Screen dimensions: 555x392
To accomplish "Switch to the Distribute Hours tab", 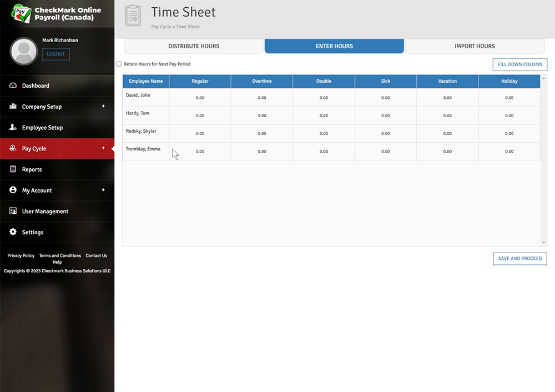I will 194,46.
